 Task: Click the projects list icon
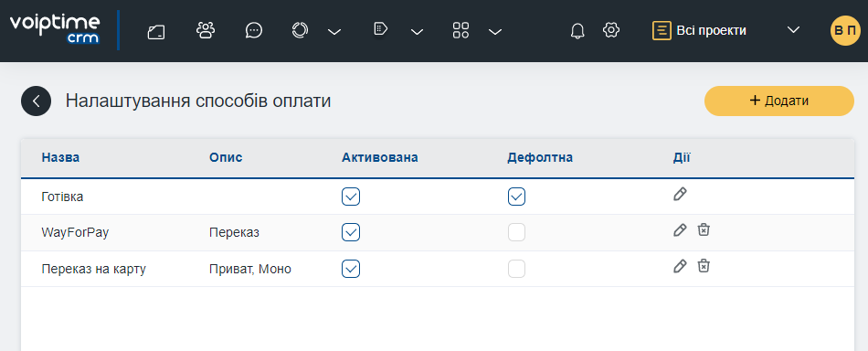[662, 30]
